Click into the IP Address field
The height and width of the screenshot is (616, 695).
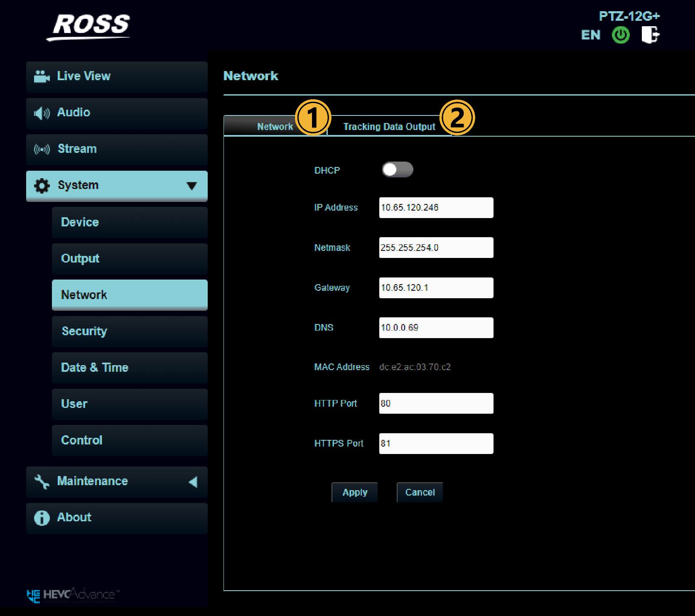pos(436,208)
